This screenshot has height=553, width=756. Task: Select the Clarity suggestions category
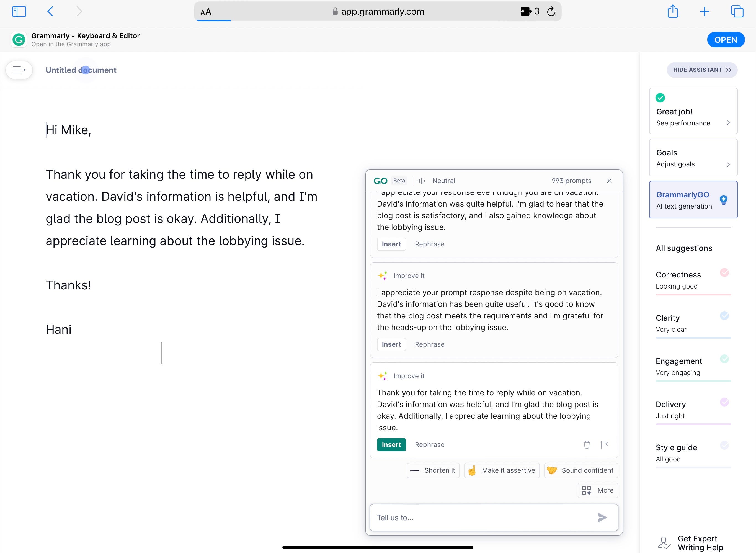693,323
